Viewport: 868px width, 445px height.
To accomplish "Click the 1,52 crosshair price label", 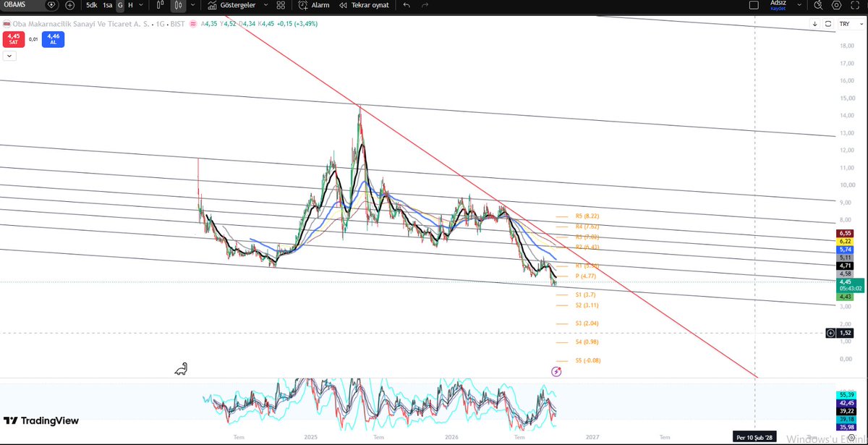I will 844,333.
